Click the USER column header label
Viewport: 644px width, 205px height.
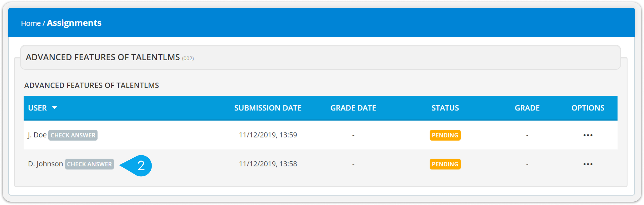click(37, 108)
